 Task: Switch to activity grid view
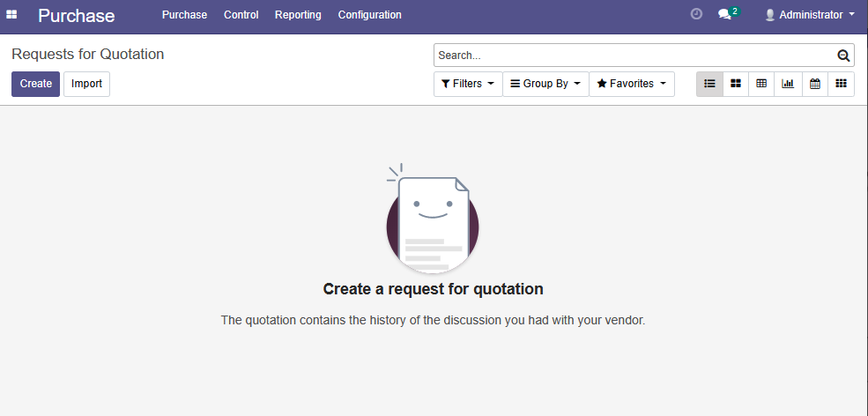(841, 84)
